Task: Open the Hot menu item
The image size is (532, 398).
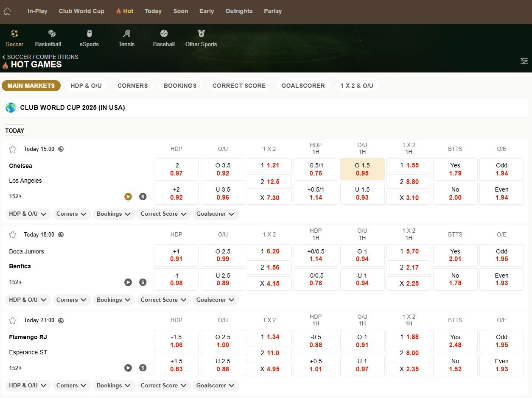Action: coord(125,11)
